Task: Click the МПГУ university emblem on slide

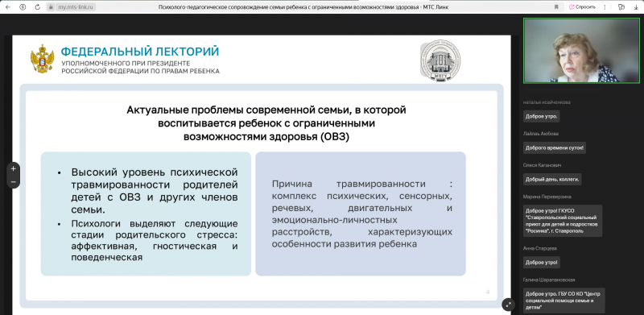Action: [440, 60]
